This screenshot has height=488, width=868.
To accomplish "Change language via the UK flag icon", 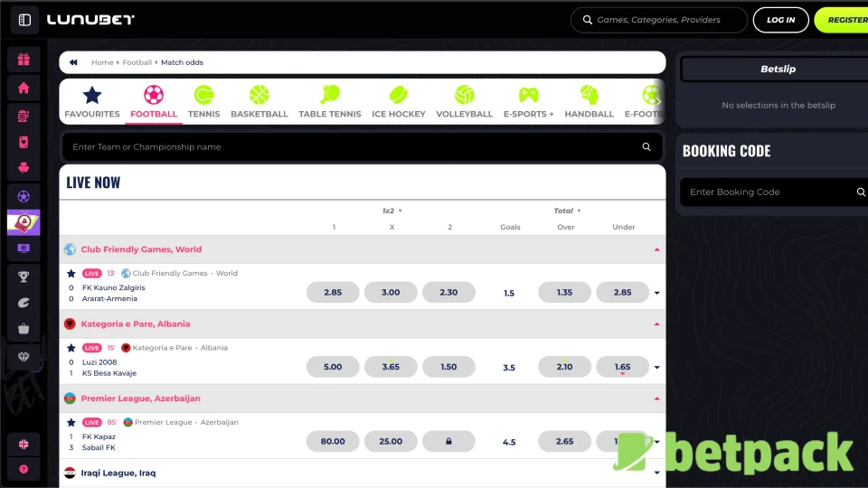I will pyautogui.click(x=24, y=444).
